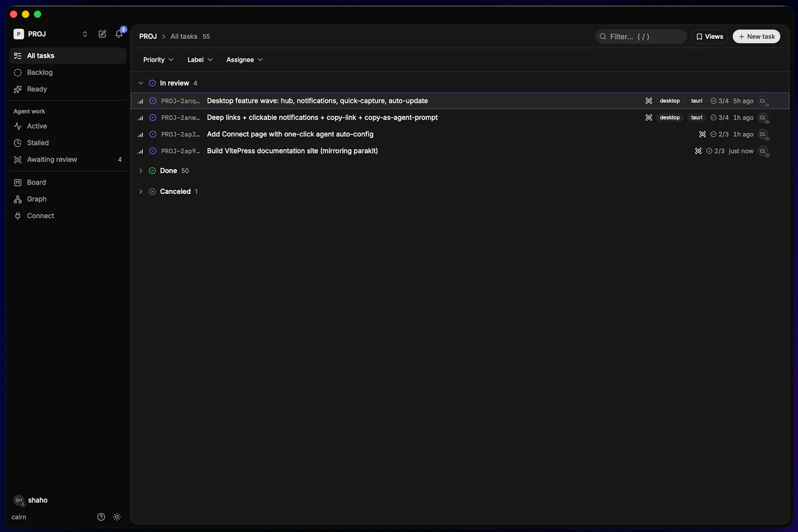Click desktop label on Desktop feature wave row
798x532 pixels.
[670, 101]
